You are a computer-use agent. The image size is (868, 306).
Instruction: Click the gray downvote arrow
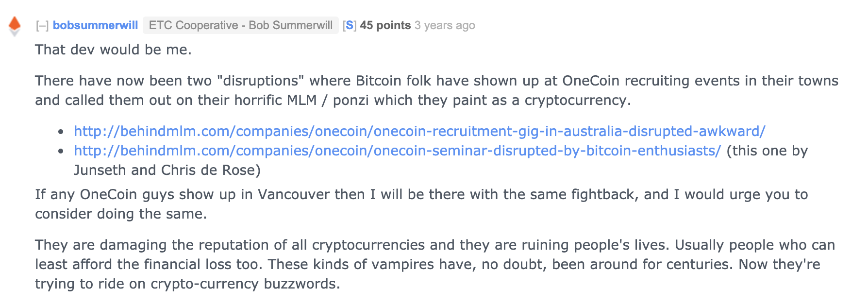15,33
